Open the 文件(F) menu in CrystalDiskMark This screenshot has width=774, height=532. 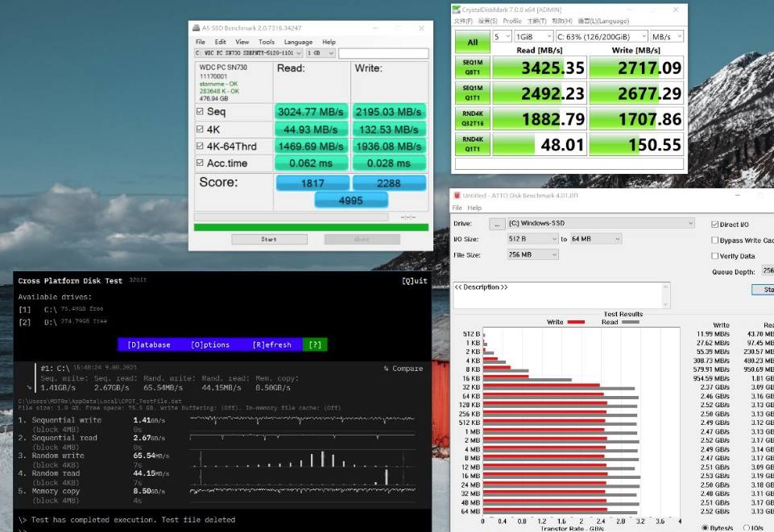(463, 21)
